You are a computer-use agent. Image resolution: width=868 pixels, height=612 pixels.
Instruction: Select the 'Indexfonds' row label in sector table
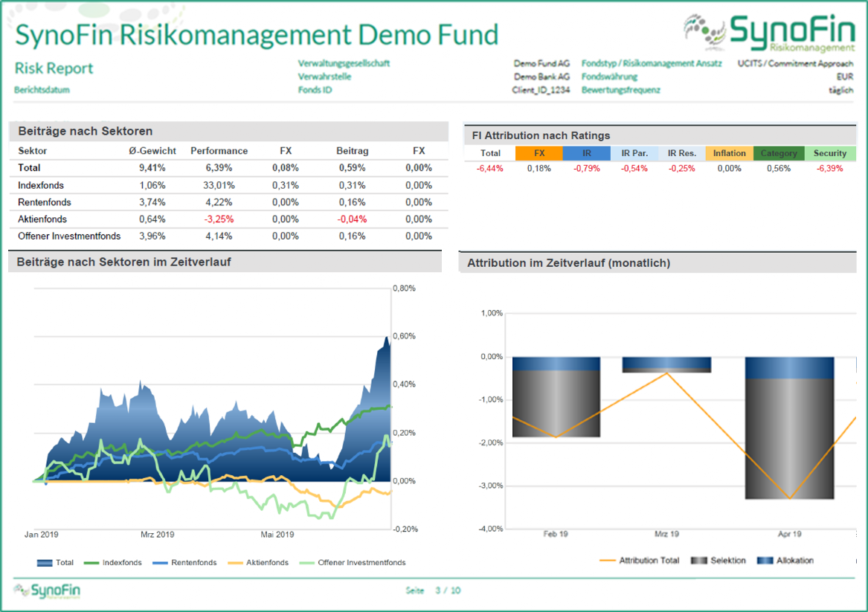click(40, 185)
